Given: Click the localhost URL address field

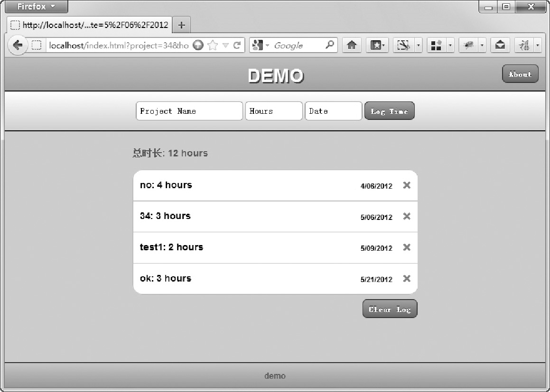Looking at the screenshot, I should click(119, 45).
